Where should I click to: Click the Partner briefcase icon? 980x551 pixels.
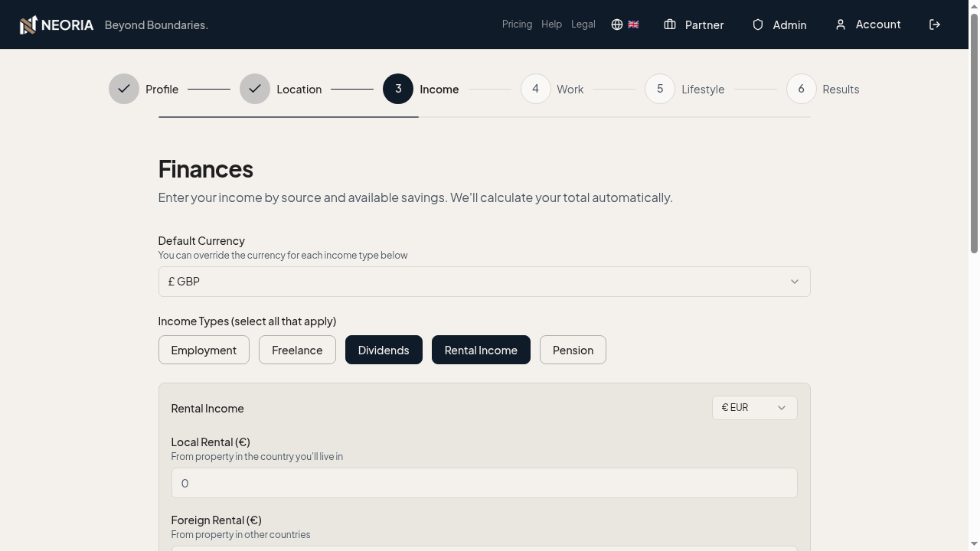click(x=670, y=24)
